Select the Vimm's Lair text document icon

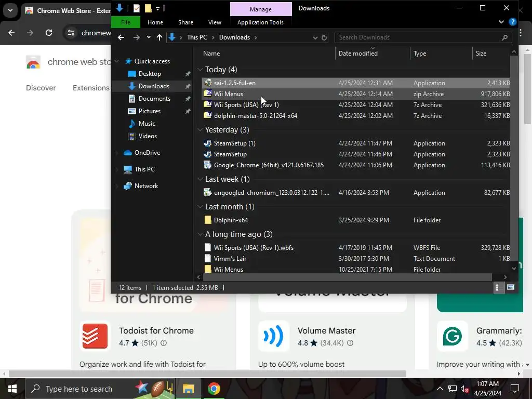pos(208,258)
